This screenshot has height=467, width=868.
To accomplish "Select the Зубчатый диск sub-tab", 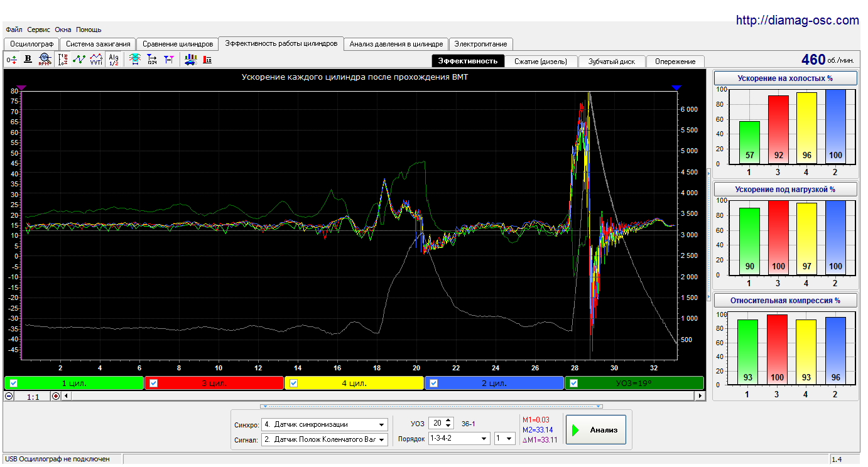I will pos(612,62).
